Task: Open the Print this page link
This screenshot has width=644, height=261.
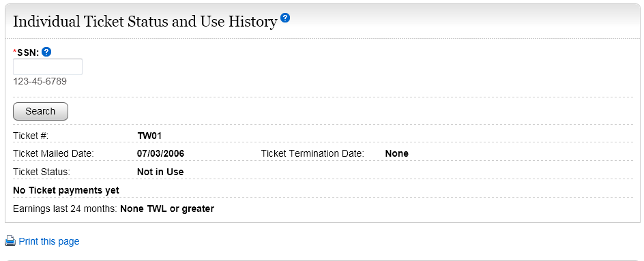Action: coord(49,241)
